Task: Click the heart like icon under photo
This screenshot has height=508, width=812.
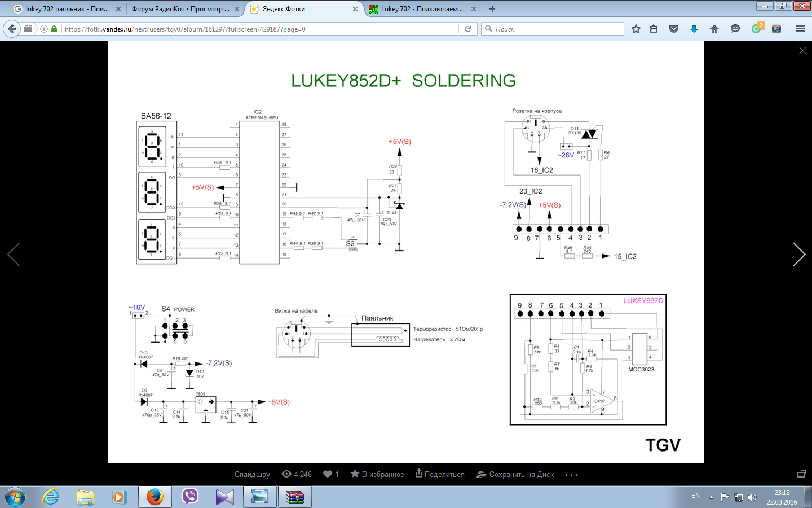Action: pos(328,474)
